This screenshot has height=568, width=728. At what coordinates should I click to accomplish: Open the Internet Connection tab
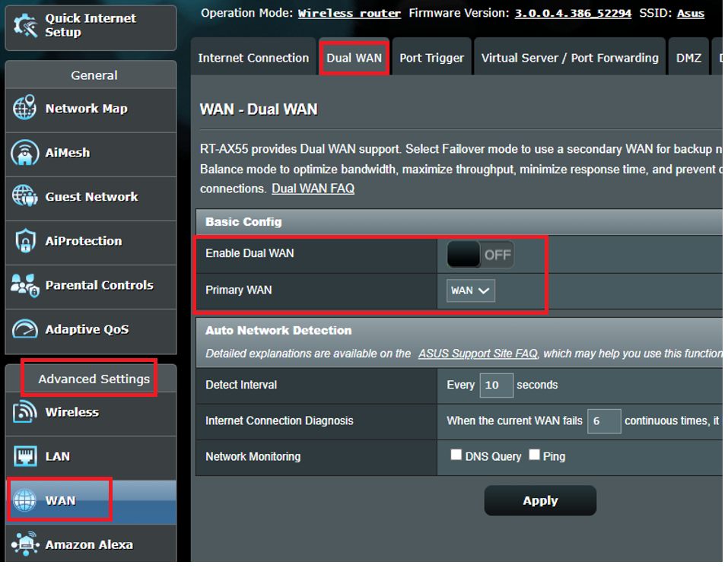(253, 57)
